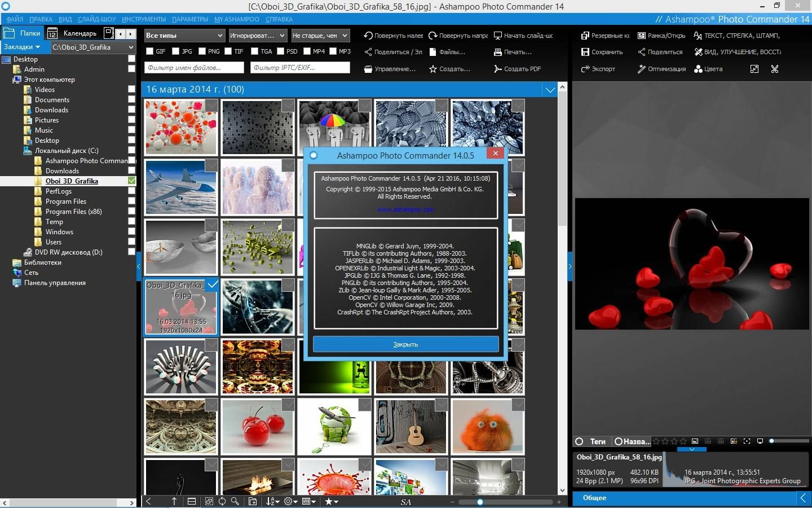Click the new folder icon in bottom toolbar

coord(253,501)
